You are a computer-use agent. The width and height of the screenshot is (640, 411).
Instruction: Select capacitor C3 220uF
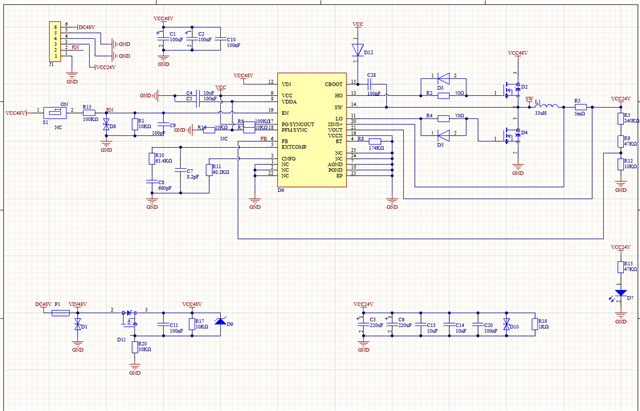(x=363, y=324)
